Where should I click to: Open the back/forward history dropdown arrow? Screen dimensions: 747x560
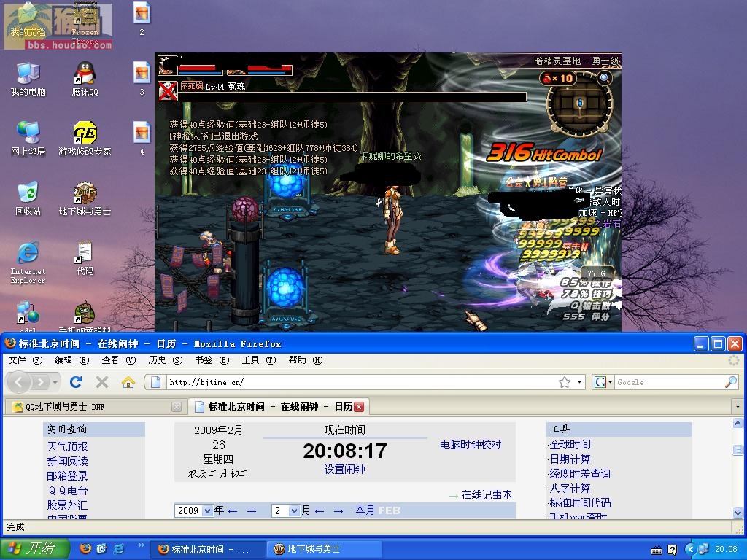(x=55, y=382)
